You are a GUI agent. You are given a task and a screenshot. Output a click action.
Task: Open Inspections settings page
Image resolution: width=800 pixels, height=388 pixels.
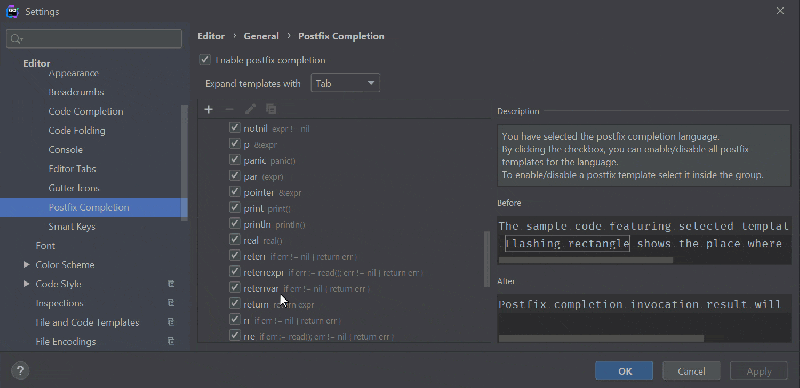pyautogui.click(x=59, y=303)
